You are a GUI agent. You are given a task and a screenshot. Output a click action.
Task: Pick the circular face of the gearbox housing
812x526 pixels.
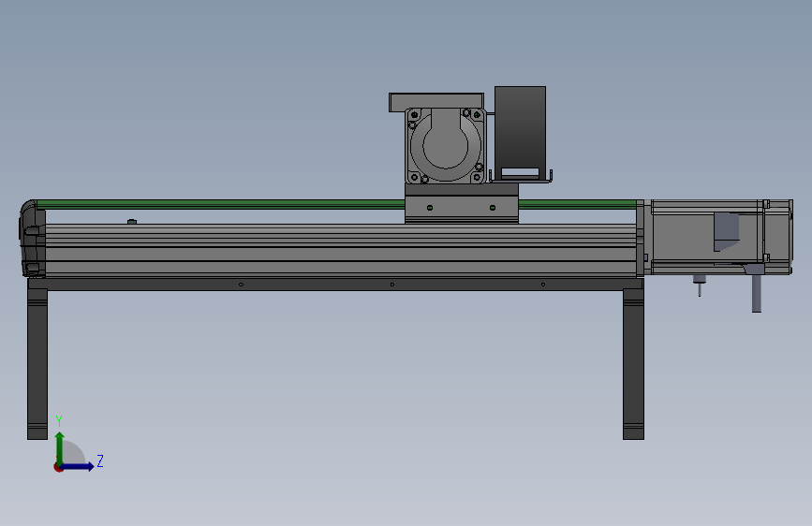point(446,146)
